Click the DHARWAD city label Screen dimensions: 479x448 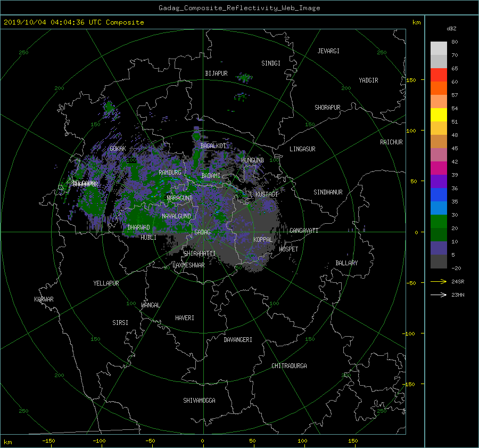click(x=138, y=227)
